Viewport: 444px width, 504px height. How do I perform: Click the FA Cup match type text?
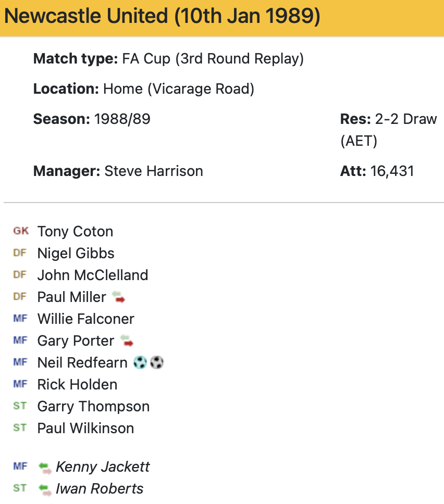click(213, 59)
